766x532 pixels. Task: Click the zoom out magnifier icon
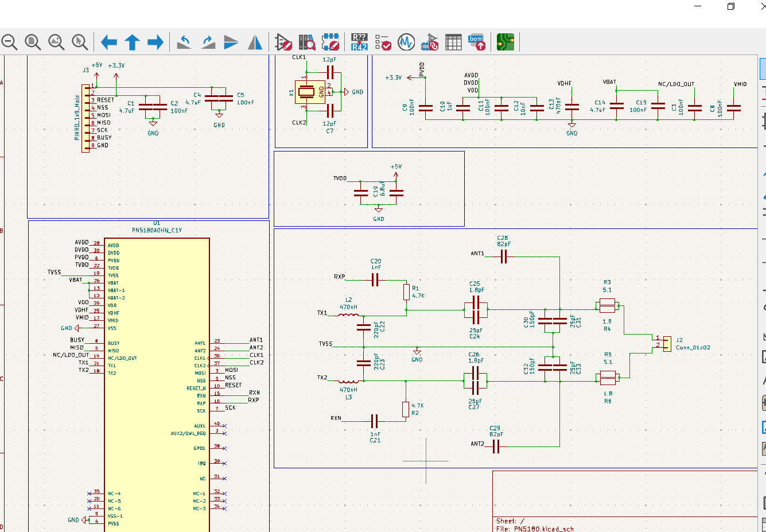click(x=9, y=42)
